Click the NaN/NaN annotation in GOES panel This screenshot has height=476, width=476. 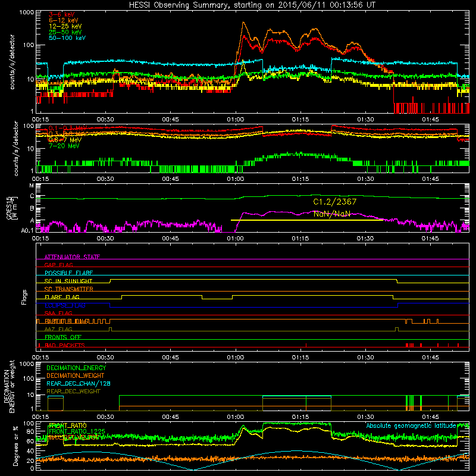click(x=332, y=214)
